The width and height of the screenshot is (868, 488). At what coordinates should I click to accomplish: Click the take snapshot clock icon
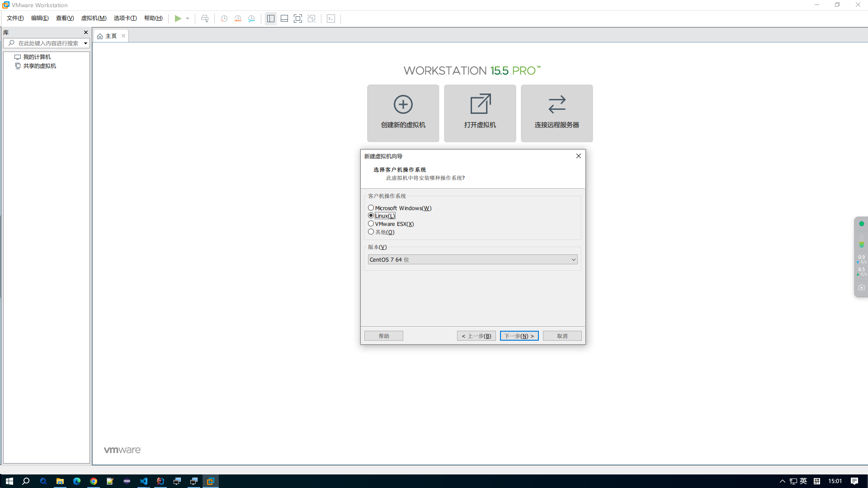click(224, 19)
